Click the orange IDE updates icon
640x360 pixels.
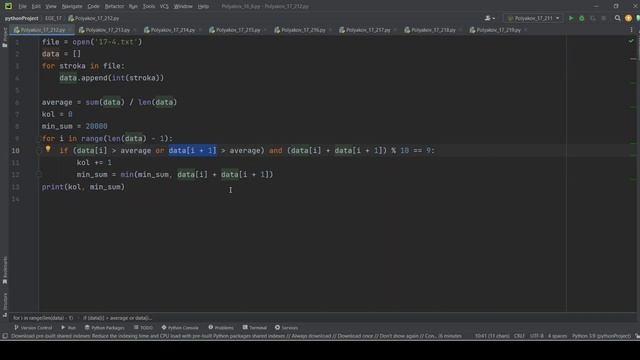click(x=628, y=18)
